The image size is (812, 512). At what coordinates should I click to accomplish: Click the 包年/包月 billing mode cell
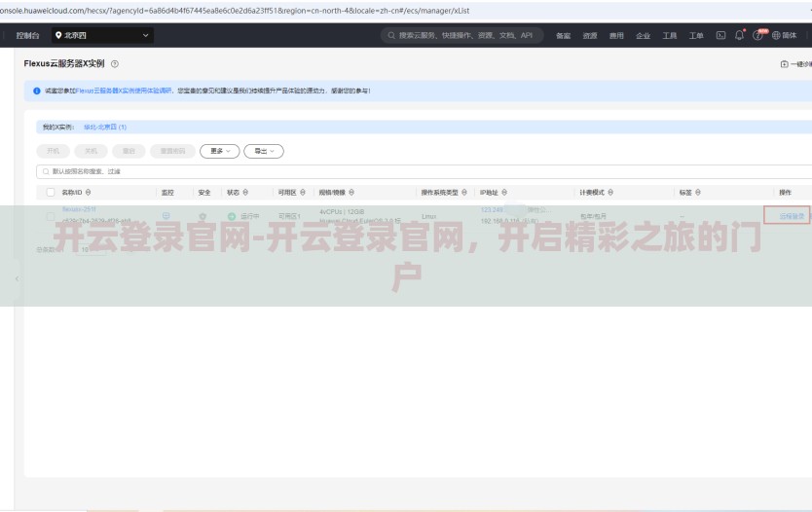(x=594, y=216)
